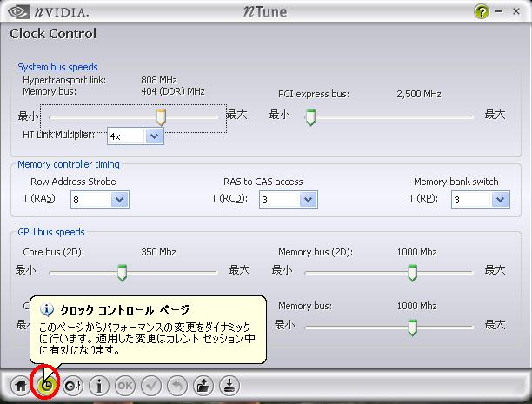Image resolution: width=532 pixels, height=404 pixels.
Task: Click the Core bus (2D) slider thumb
Action: (x=122, y=273)
